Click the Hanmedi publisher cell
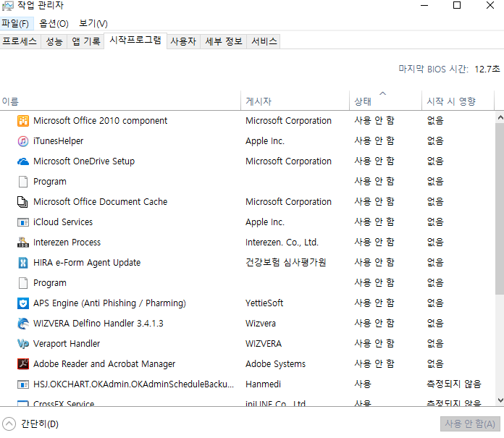504x438 pixels. tap(264, 384)
